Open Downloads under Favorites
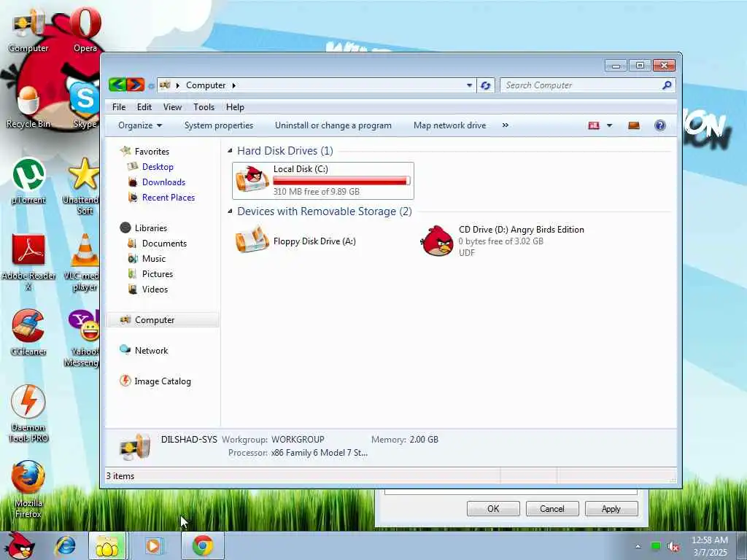The image size is (747, 560). (x=157, y=182)
